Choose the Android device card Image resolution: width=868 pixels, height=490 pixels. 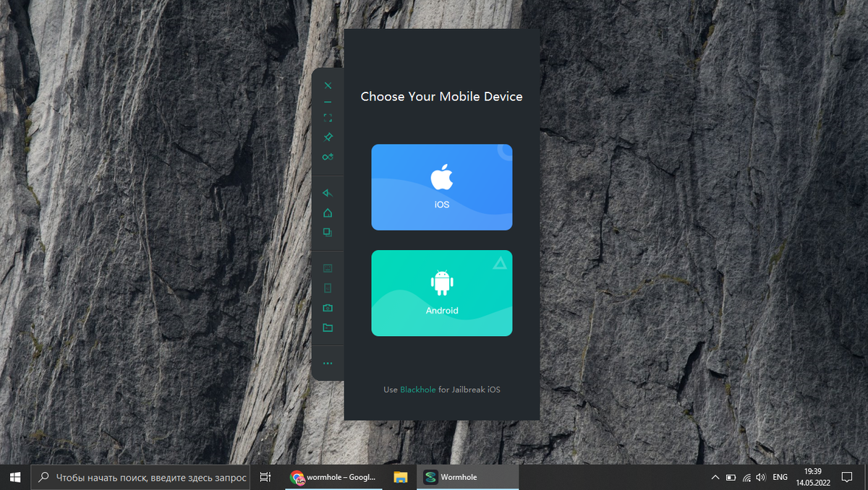(442, 293)
